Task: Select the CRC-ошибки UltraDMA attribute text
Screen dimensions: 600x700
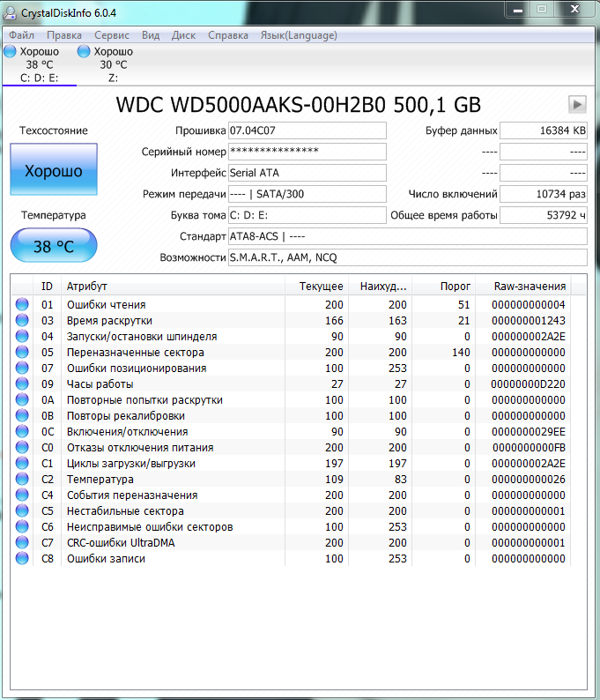Action: pyautogui.click(x=121, y=543)
